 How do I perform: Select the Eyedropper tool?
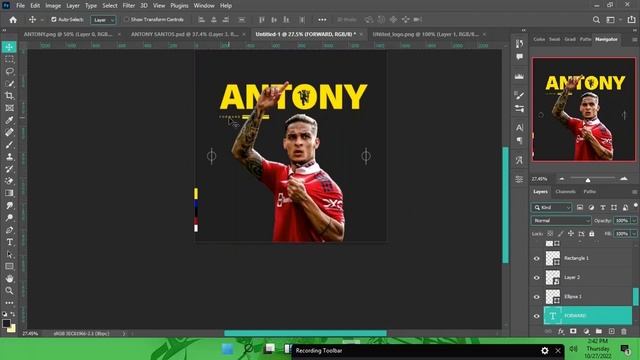9,120
